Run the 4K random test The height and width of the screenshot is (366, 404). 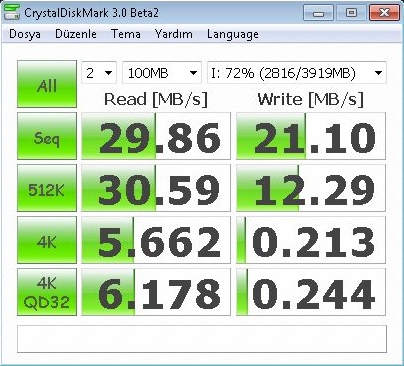click(47, 240)
